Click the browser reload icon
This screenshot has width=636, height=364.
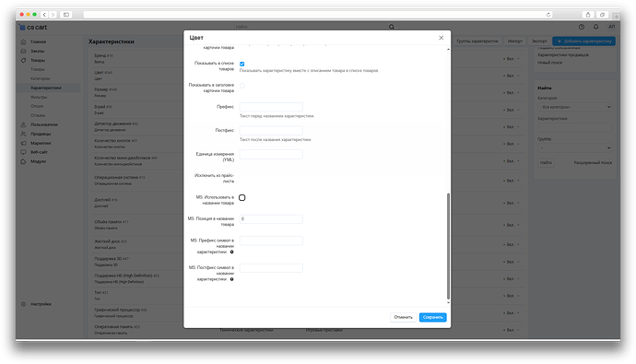pos(548,15)
